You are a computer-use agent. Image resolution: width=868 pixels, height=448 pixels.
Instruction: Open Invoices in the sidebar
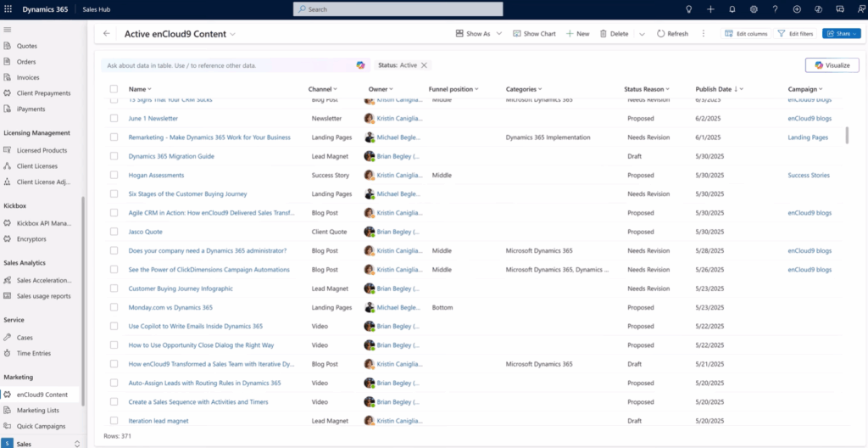click(28, 77)
